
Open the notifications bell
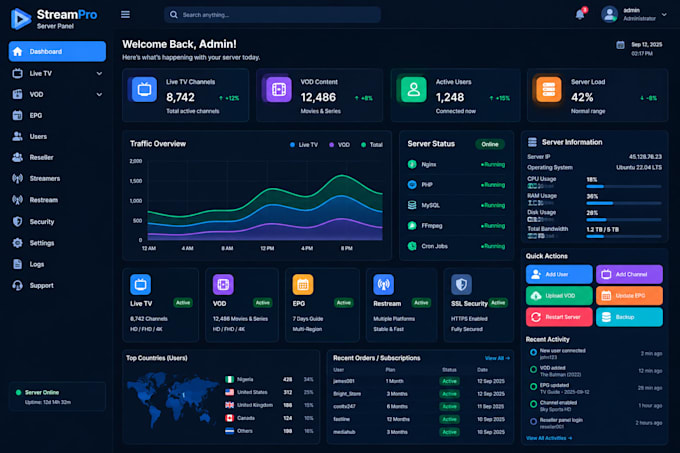click(580, 14)
